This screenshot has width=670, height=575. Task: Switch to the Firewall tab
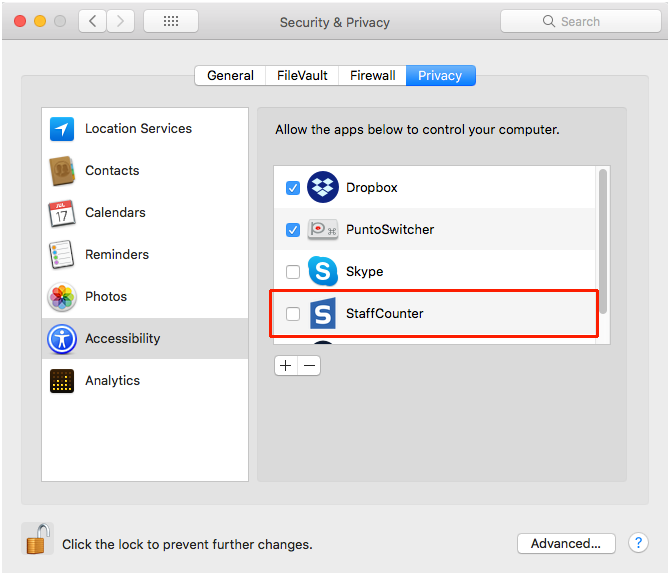click(373, 76)
